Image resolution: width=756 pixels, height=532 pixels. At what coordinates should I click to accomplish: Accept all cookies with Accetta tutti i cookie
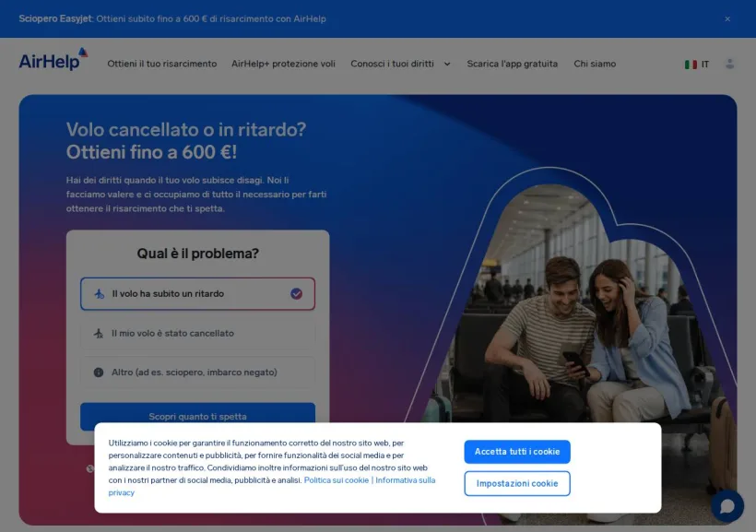point(517,452)
